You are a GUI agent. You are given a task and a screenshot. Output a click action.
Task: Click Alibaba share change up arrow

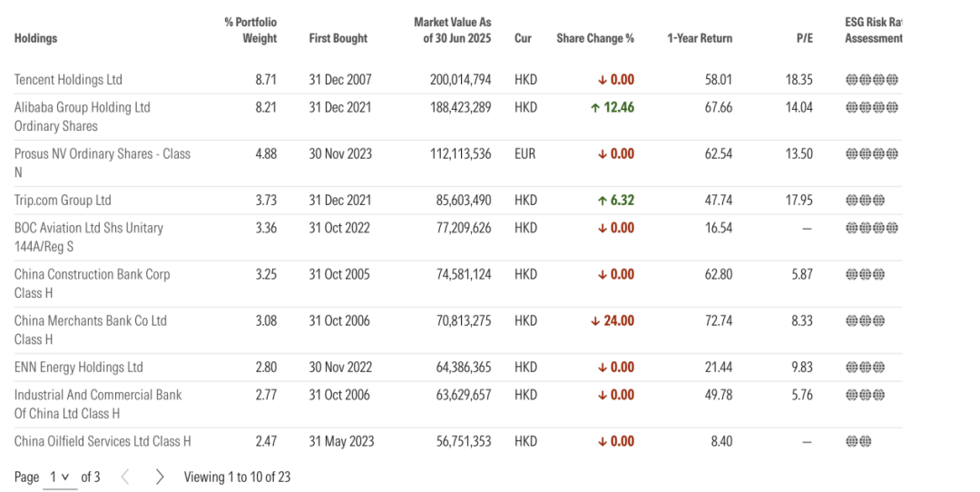pyautogui.click(x=594, y=107)
